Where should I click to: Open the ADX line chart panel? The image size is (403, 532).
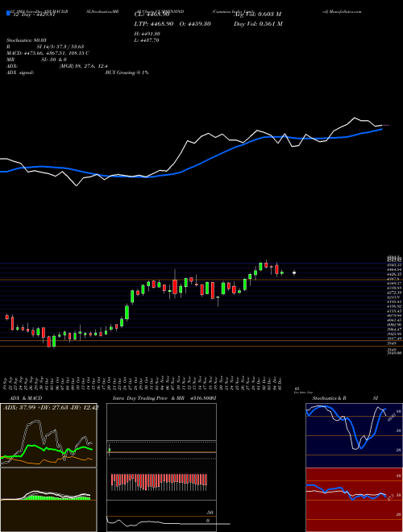(48, 435)
